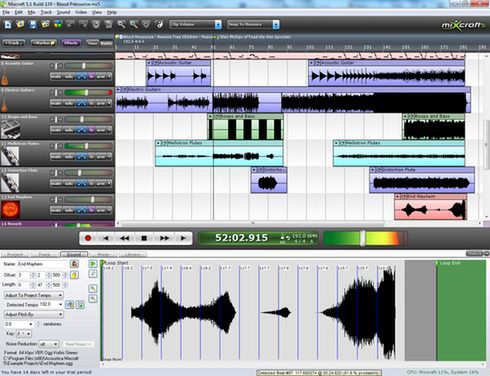Click the go to end transport button
The height and width of the screenshot is (376, 490).
point(183,238)
